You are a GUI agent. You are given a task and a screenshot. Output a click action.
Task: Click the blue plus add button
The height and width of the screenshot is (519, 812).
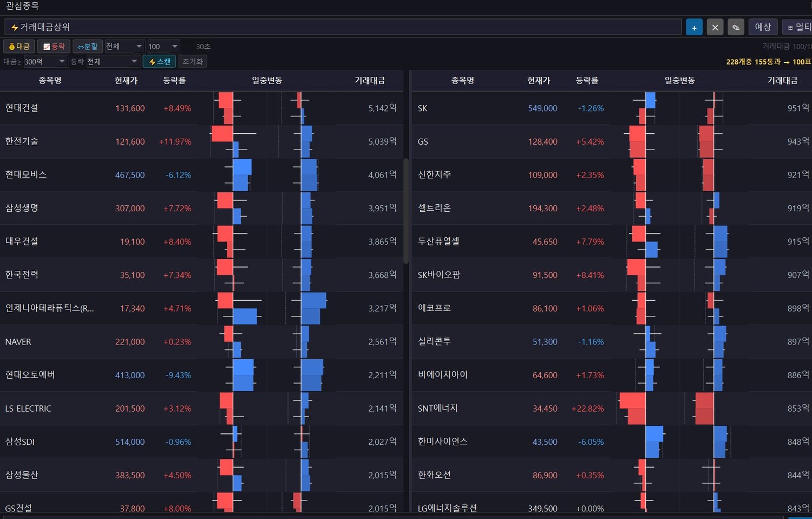[694, 27]
